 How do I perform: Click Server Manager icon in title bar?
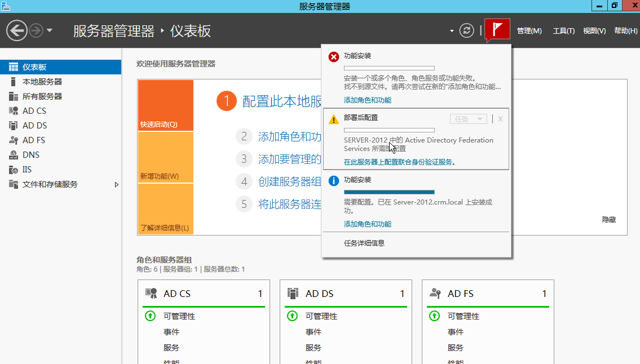[x=5, y=6]
